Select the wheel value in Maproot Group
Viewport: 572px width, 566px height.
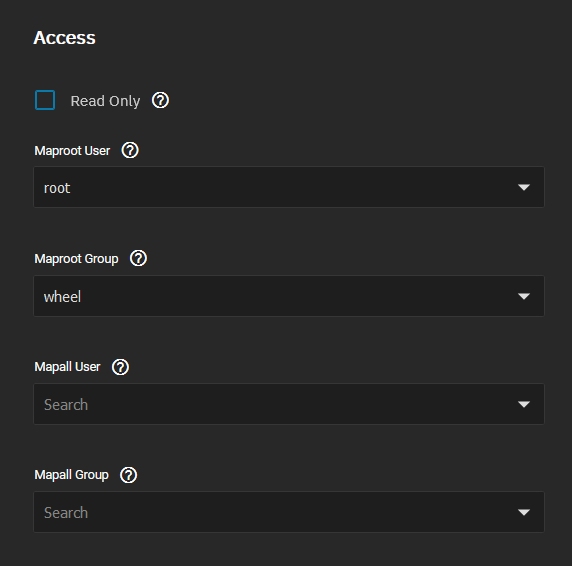click(x=62, y=297)
